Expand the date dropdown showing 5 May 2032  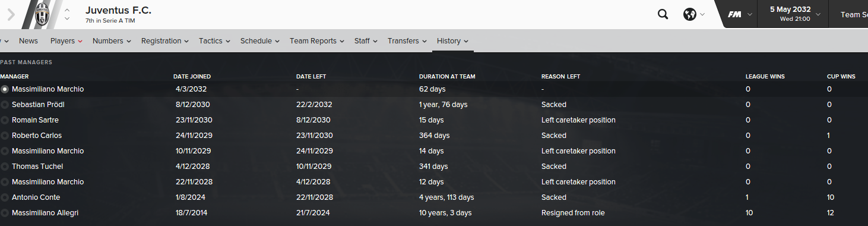tap(795, 14)
